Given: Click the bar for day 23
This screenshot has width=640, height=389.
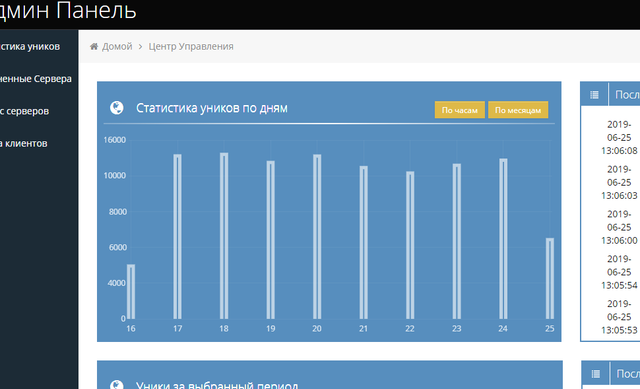Looking at the screenshot, I should click(457, 241).
